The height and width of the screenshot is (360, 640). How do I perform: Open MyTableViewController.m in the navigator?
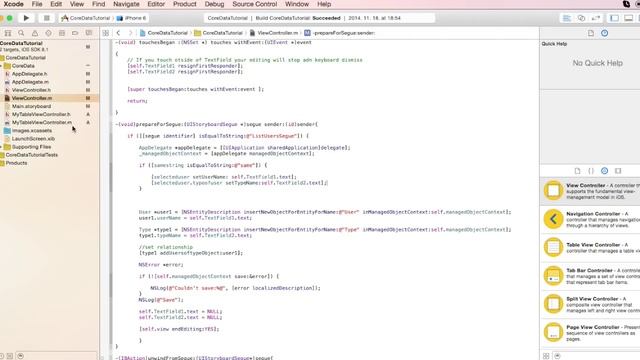click(x=42, y=122)
